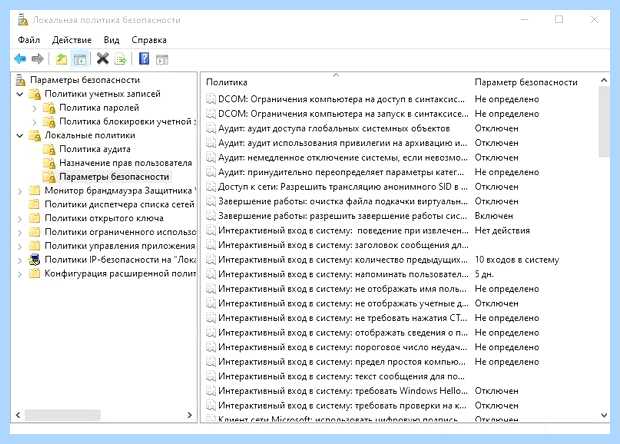Expand 'Политики ограниченного использо' node
Viewport: 620px width, 444px height.
click(20, 232)
